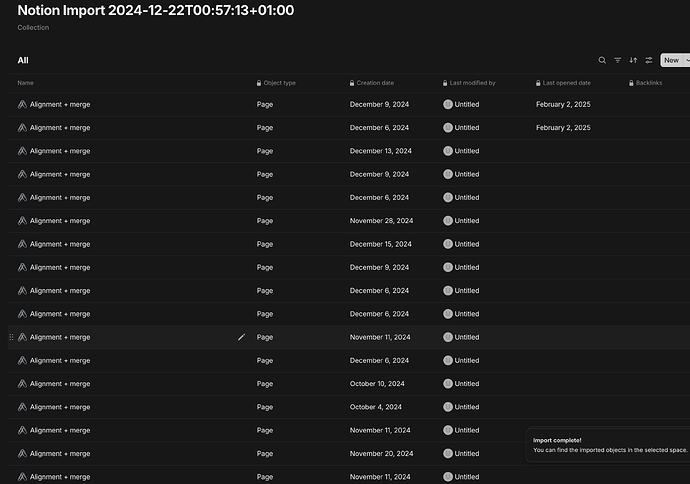The width and height of the screenshot is (690, 484).
Task: Click the Backlinks column header text
Action: click(649, 83)
